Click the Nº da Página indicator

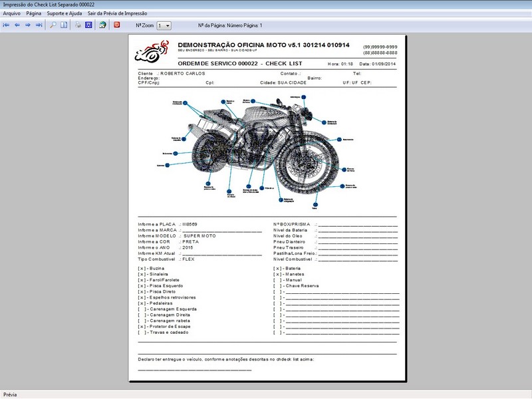tap(230, 25)
